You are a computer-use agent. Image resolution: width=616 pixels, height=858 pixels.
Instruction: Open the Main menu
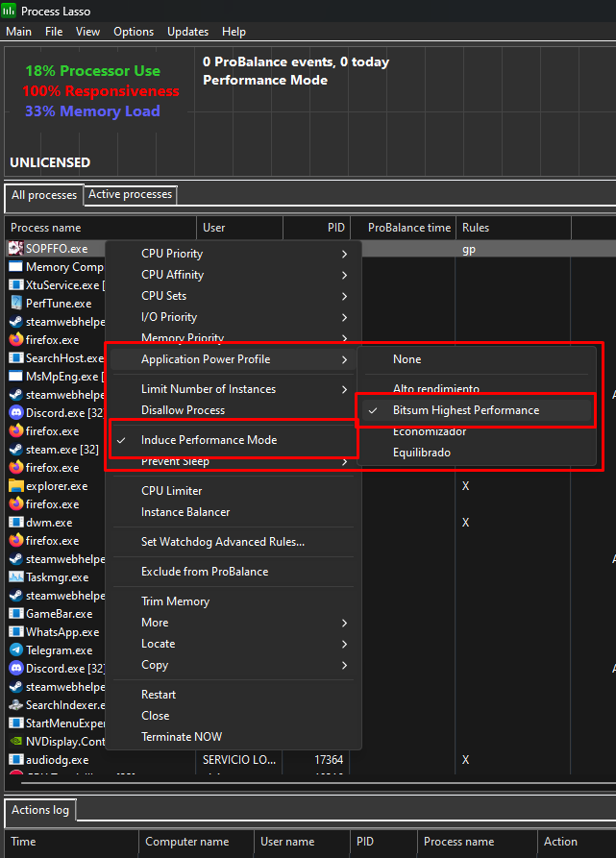(x=18, y=32)
